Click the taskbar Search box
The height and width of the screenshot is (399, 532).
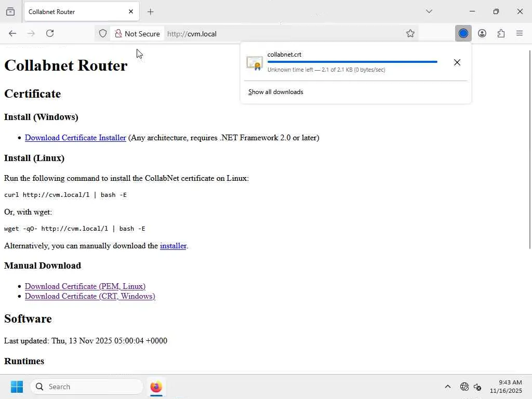(87, 387)
